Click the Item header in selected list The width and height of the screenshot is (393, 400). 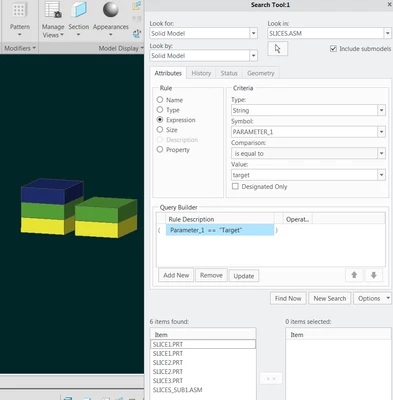(x=338, y=335)
